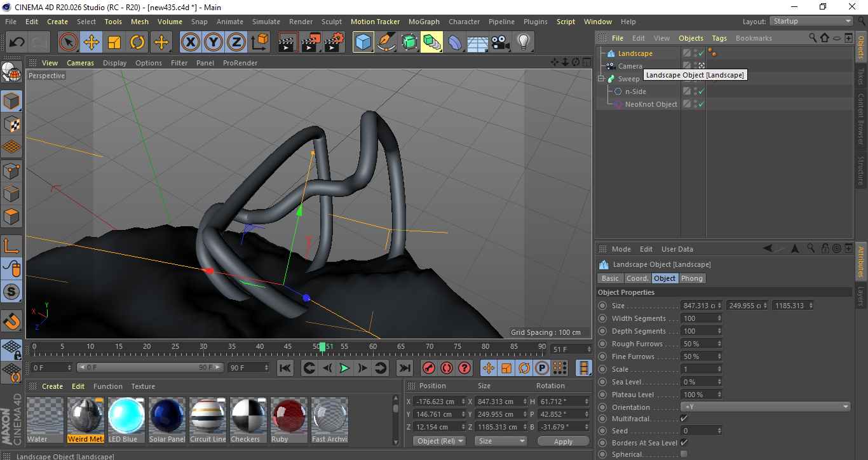Enable the Spherical checkbox
868x460 pixels.
coord(684,454)
